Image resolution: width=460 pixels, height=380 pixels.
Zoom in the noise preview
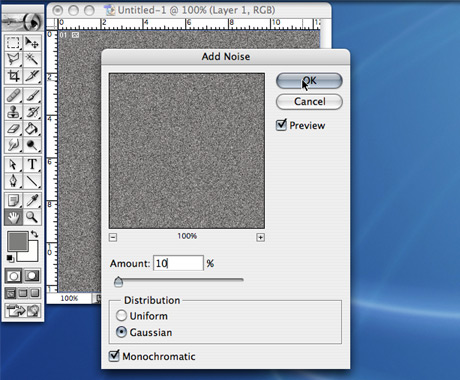tap(260, 237)
